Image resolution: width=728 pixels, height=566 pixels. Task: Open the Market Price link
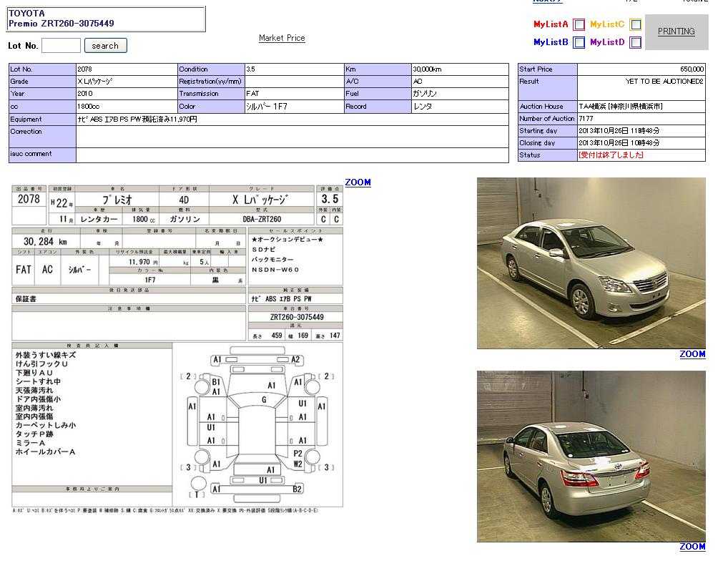point(282,38)
